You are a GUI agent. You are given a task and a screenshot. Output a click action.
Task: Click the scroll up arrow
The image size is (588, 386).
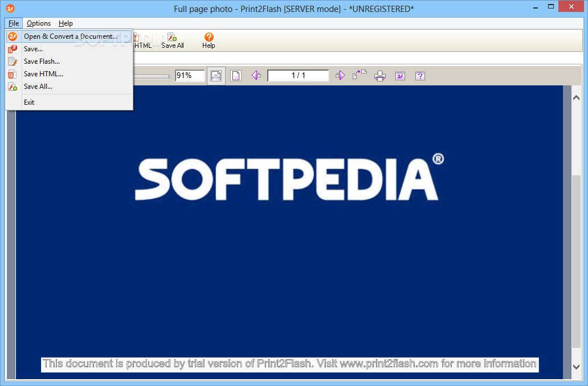(x=577, y=97)
